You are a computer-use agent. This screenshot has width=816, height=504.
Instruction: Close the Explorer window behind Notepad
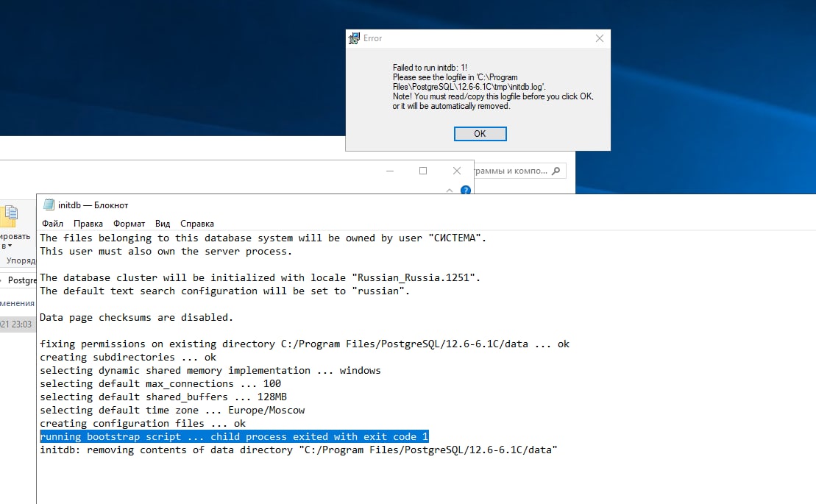[x=456, y=171]
